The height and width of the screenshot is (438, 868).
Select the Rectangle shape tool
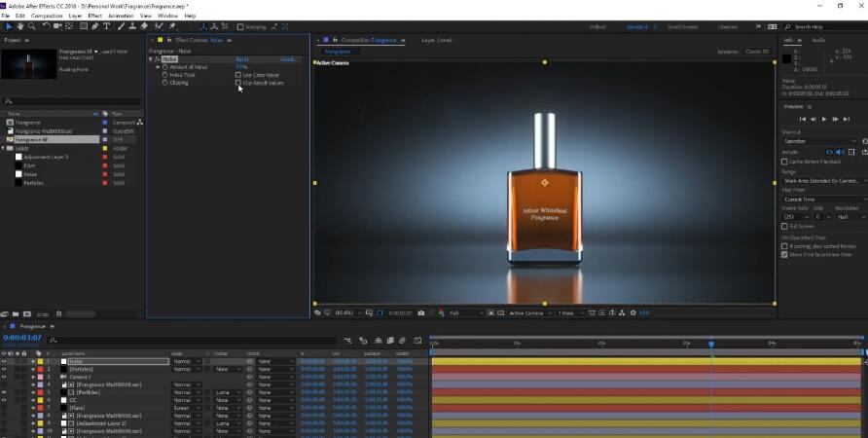83,26
